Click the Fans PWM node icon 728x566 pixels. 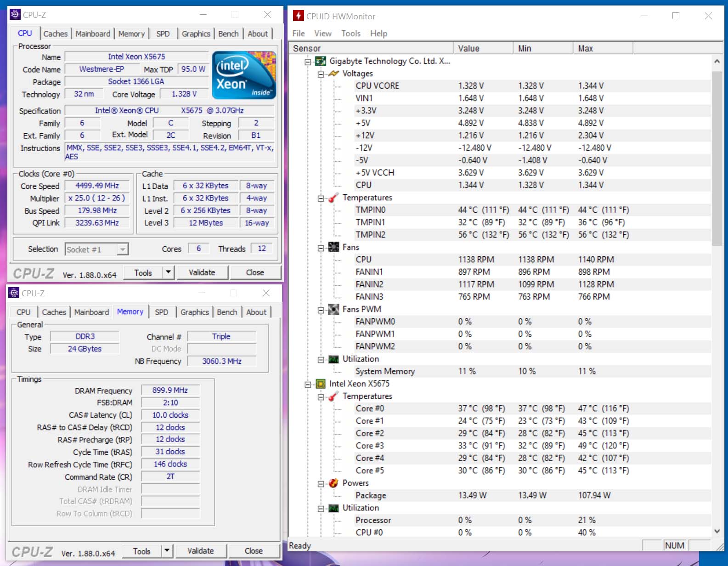(x=333, y=309)
